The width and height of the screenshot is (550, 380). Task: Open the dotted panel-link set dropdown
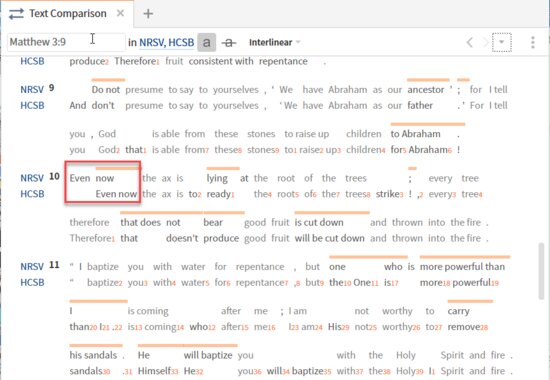502,42
